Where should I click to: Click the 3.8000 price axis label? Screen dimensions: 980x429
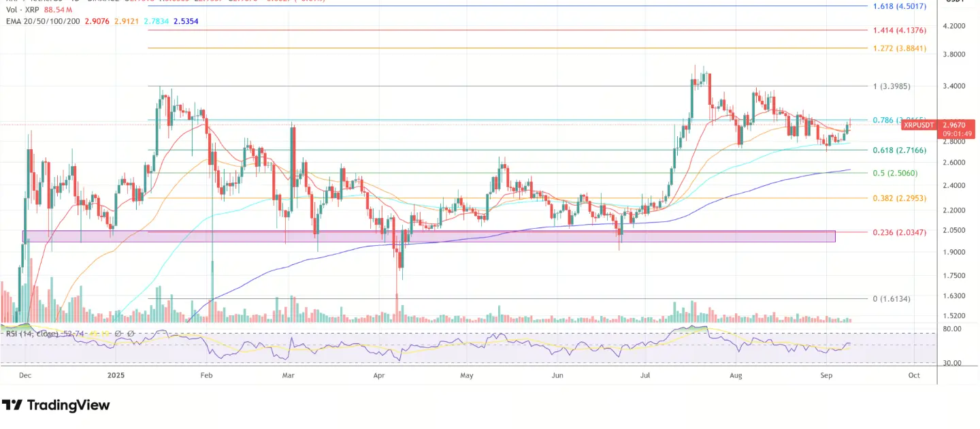[x=953, y=54]
